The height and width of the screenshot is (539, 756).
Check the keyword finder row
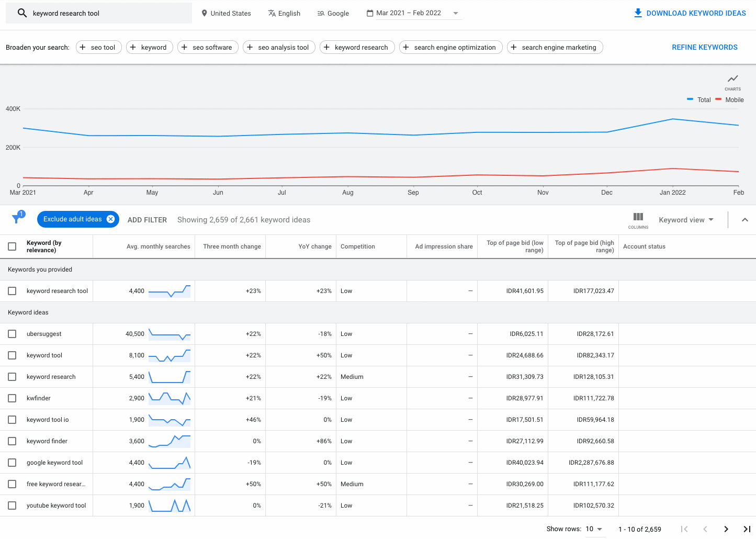coord(12,441)
